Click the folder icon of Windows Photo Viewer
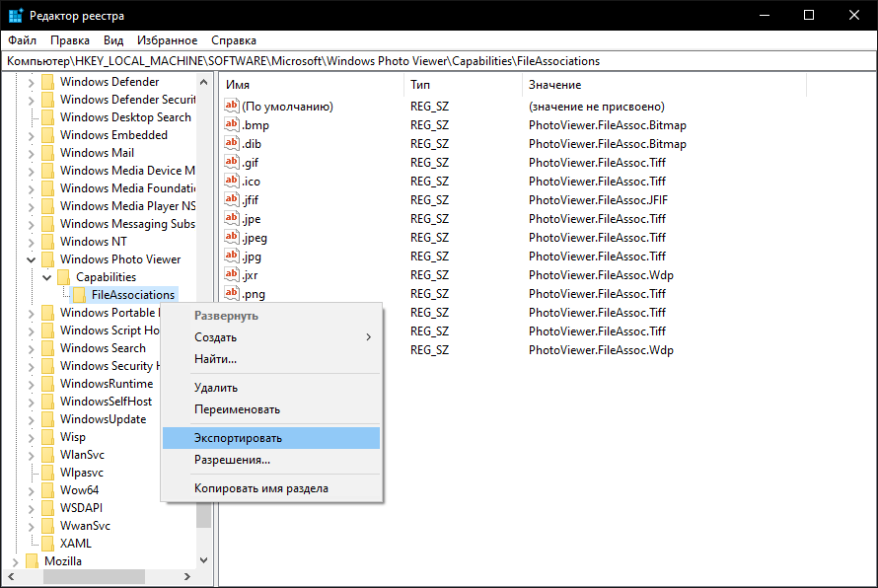Viewport: 878px width, 588px height. click(x=48, y=259)
